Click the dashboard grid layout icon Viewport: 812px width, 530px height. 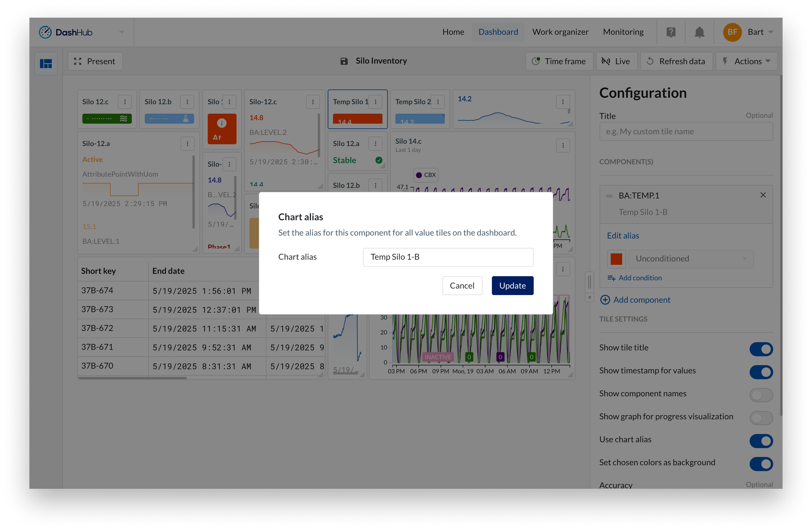tap(46, 63)
